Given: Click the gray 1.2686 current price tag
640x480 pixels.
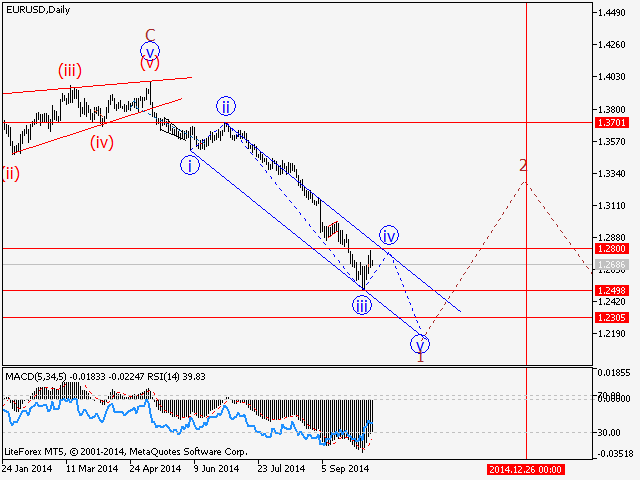Looking at the screenshot, I should coord(611,265).
